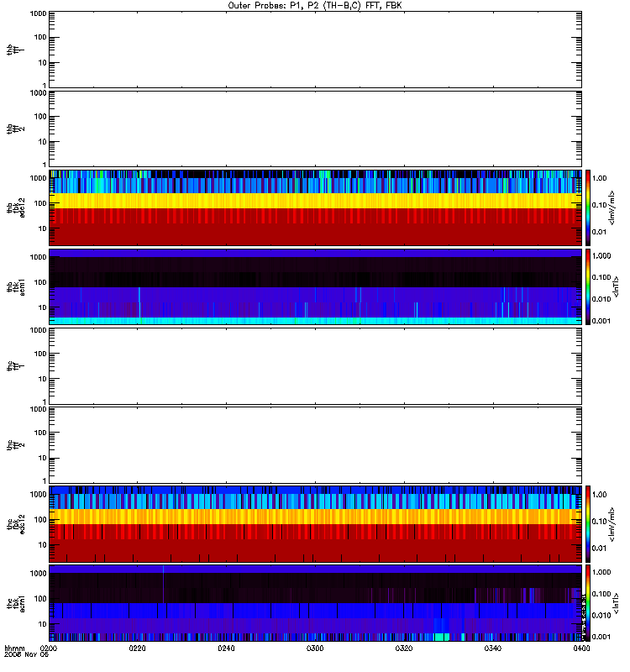
Task: Click inside the thc fbk scm1 spectrogram
Action: pyautogui.click(x=315, y=603)
